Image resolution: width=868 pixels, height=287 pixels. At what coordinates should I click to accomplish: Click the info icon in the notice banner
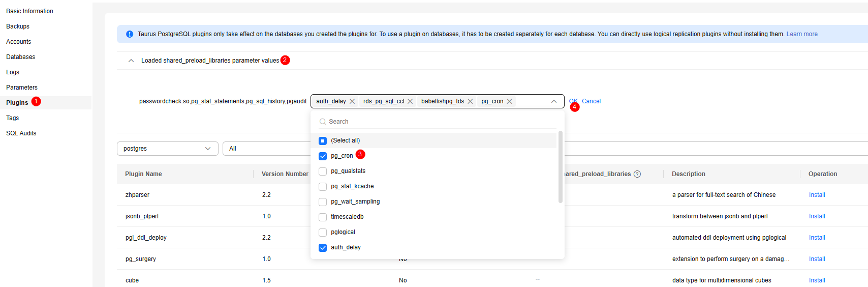point(129,34)
